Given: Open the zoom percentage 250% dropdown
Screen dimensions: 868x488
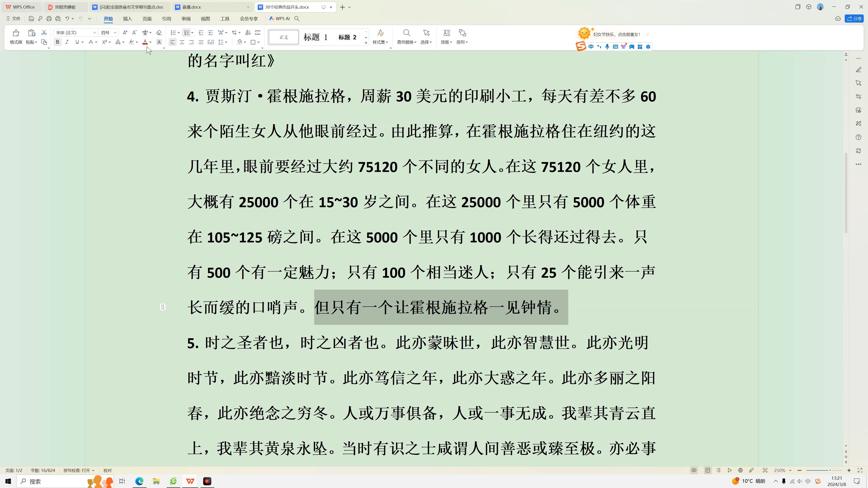Looking at the screenshot, I should (790, 470).
